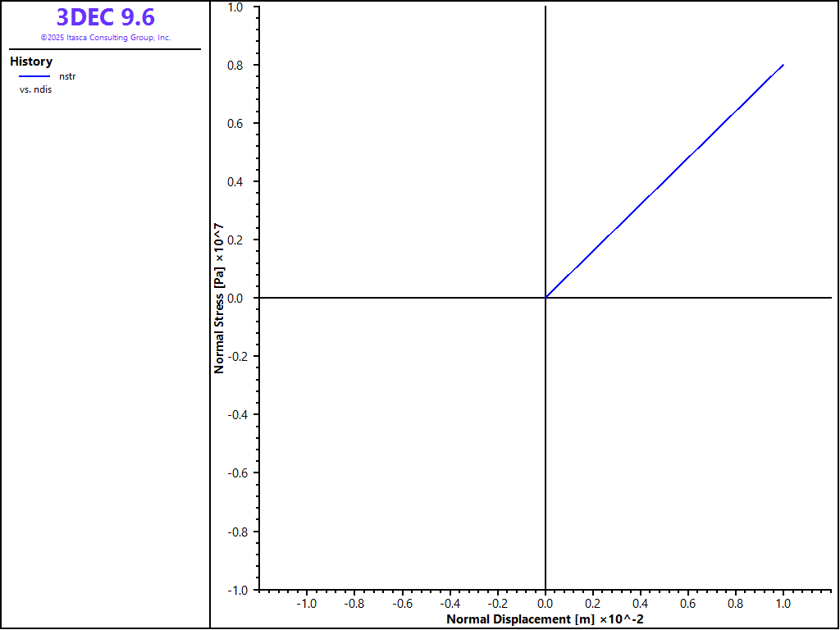
Task: Select the nstr legend label
Action: [x=67, y=76]
